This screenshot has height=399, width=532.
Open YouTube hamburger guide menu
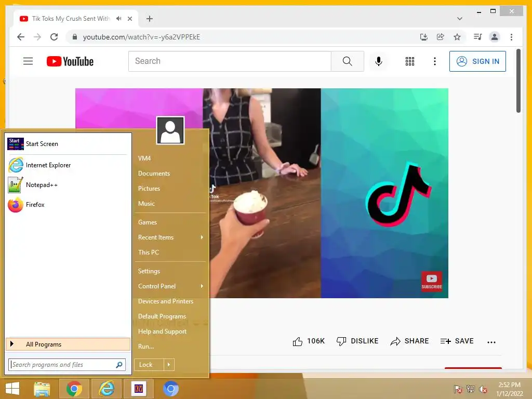click(28, 61)
